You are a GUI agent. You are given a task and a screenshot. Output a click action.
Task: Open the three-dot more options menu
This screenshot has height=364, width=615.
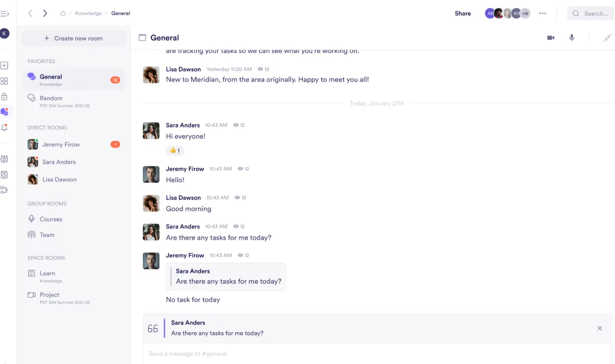point(542,13)
